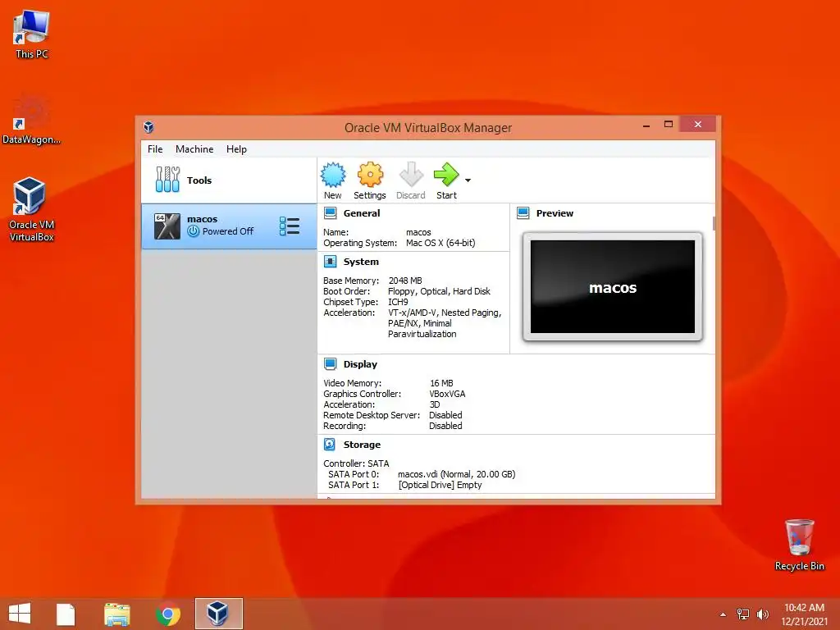Close the VirtualBox Manager window
Image resolution: width=840 pixels, height=630 pixels.
(697, 125)
